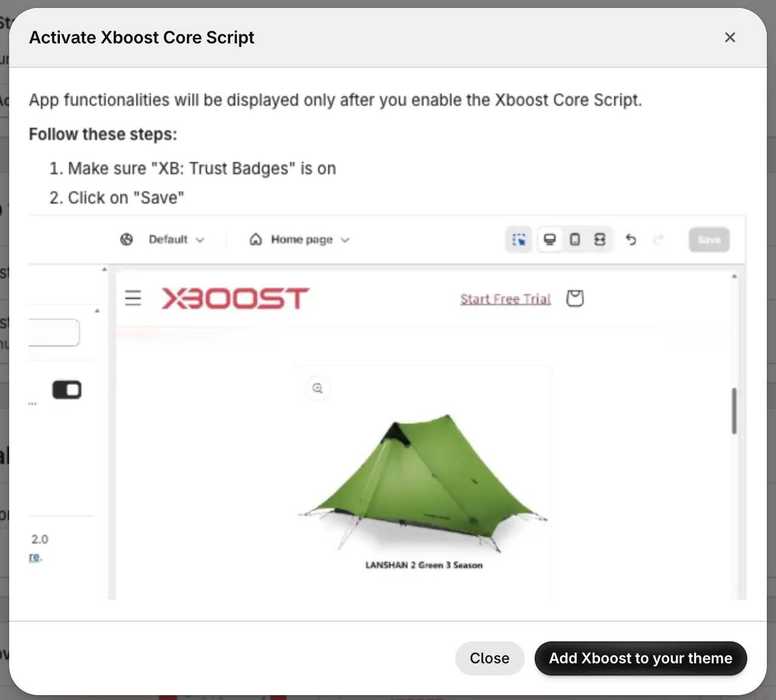776x700 pixels.
Task: Click the green tent product image
Action: [x=423, y=483]
